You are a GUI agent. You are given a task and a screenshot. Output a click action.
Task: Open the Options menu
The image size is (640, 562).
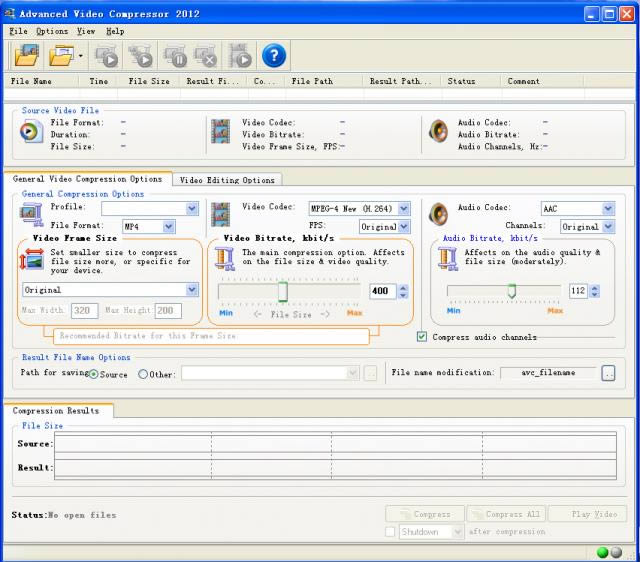point(52,31)
